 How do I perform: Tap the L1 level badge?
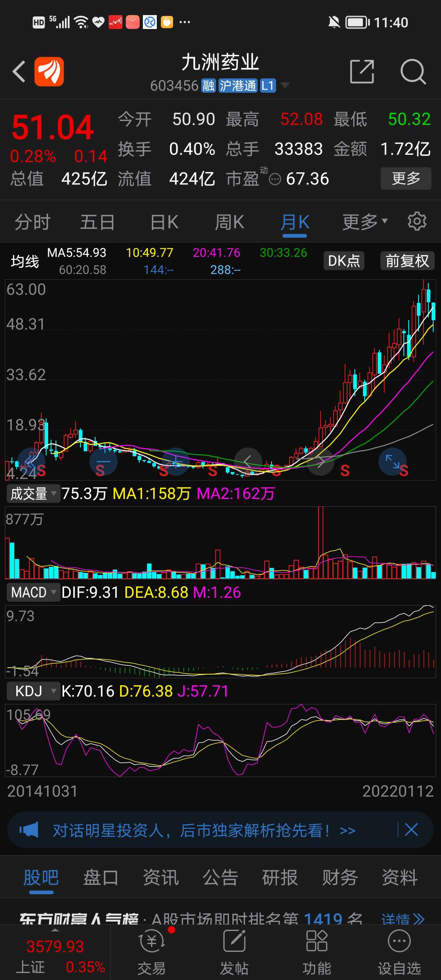point(268,86)
